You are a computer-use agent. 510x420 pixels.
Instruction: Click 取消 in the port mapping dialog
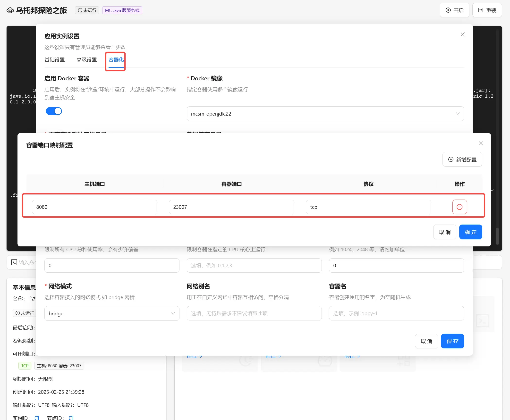tap(445, 232)
